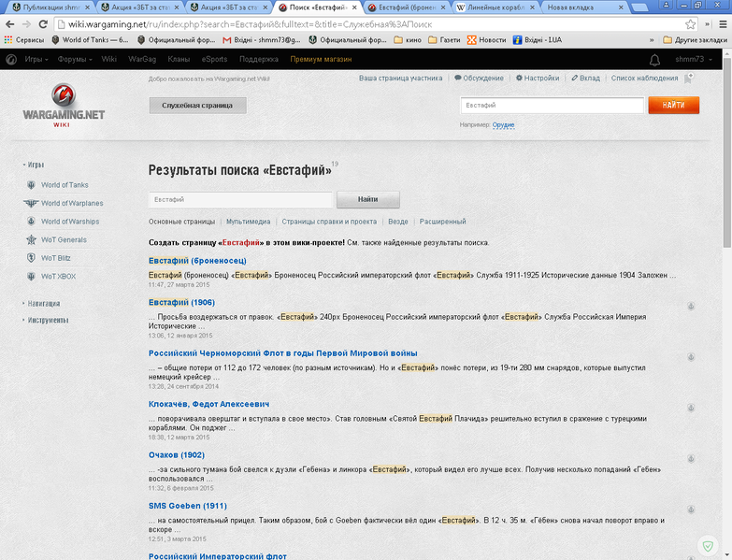Click the orange НАЙТИ button

pos(674,105)
